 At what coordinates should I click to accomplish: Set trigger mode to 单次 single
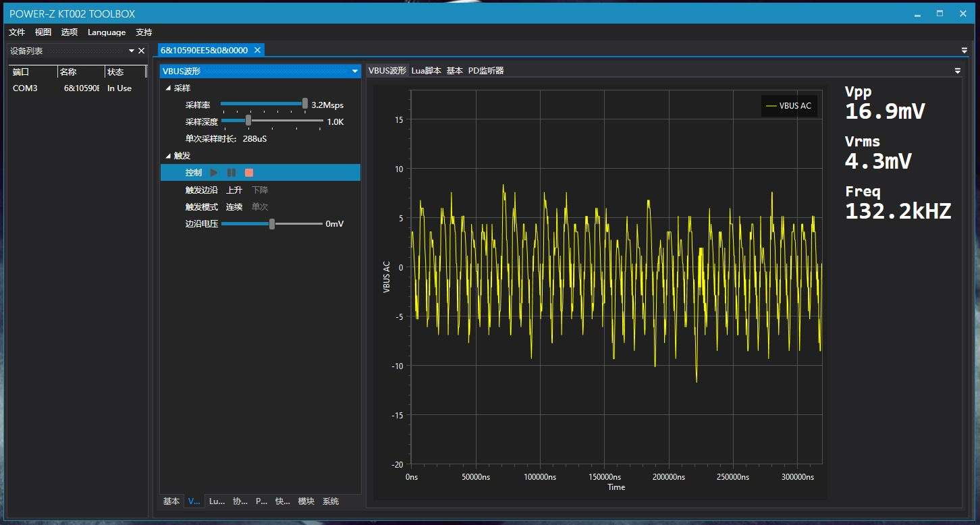(x=260, y=206)
